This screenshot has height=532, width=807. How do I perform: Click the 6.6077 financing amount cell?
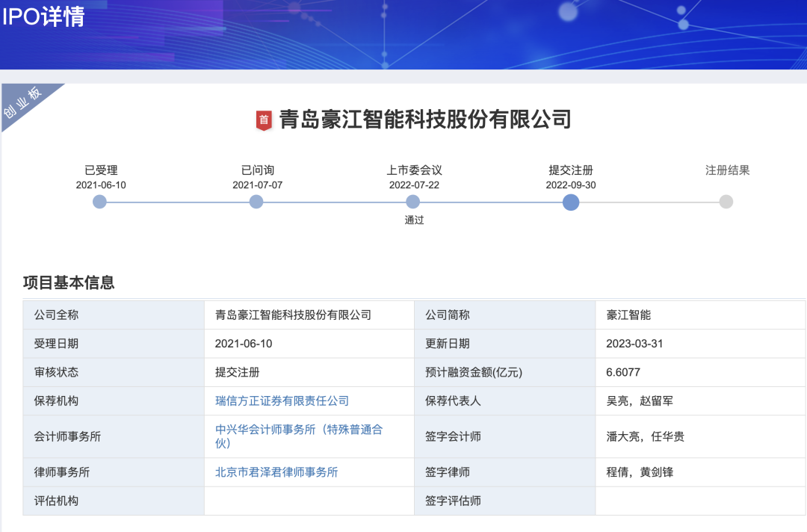(x=623, y=372)
